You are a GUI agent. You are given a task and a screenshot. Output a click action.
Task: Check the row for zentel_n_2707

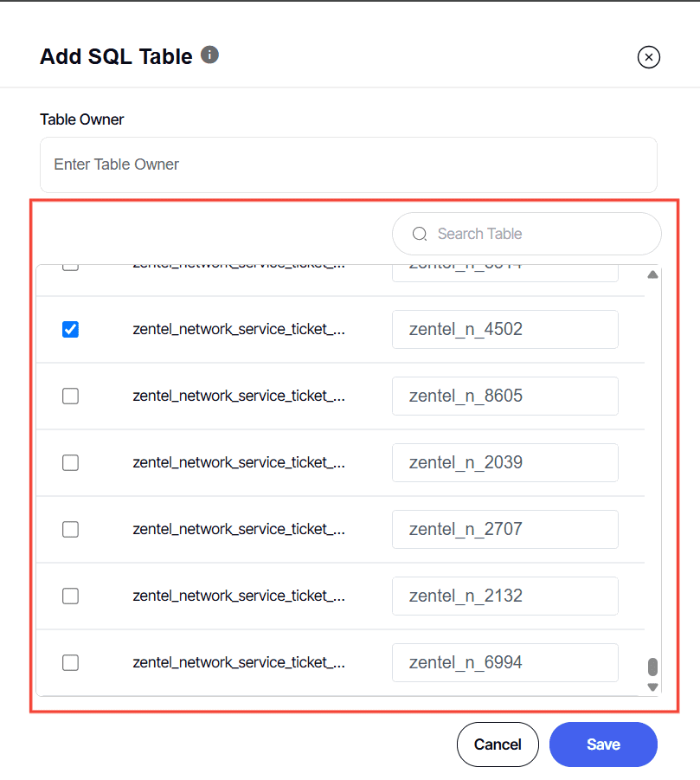[70, 529]
